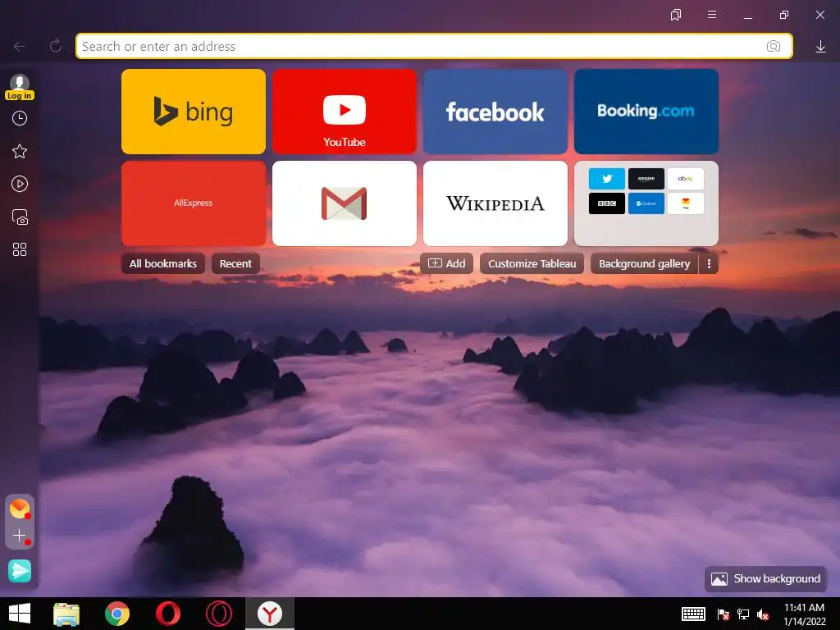Open the paper plane messenger icon

click(20, 571)
